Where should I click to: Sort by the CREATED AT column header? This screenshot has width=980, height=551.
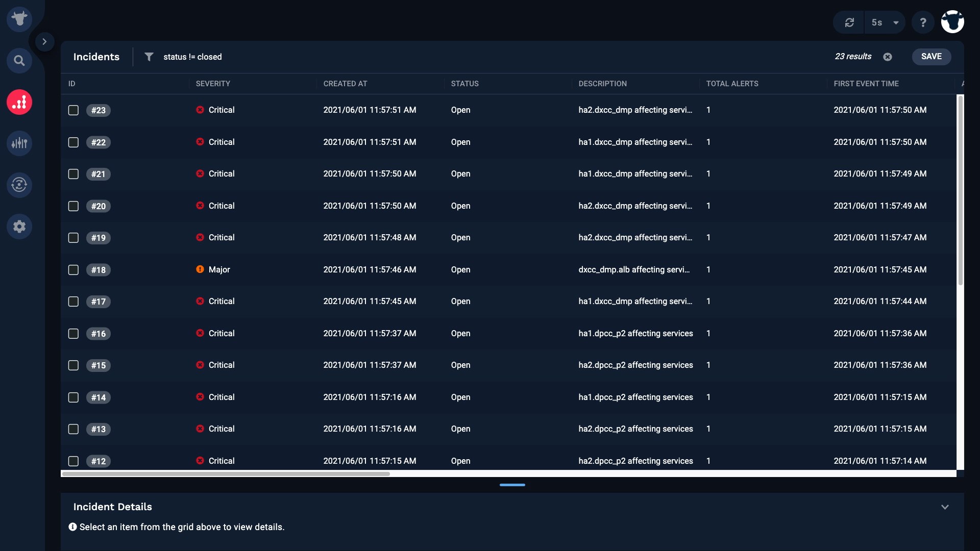[x=345, y=84]
